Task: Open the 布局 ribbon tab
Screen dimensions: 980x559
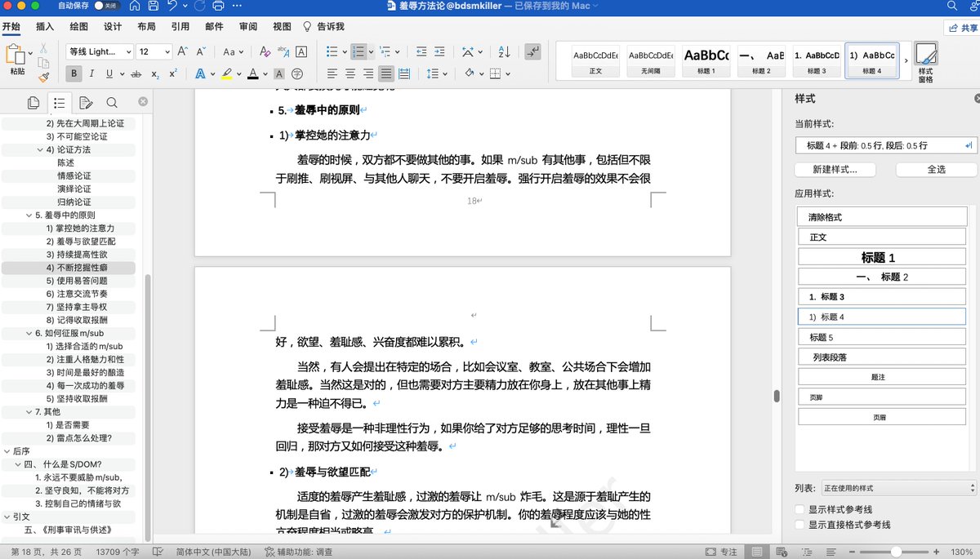Action: click(146, 26)
